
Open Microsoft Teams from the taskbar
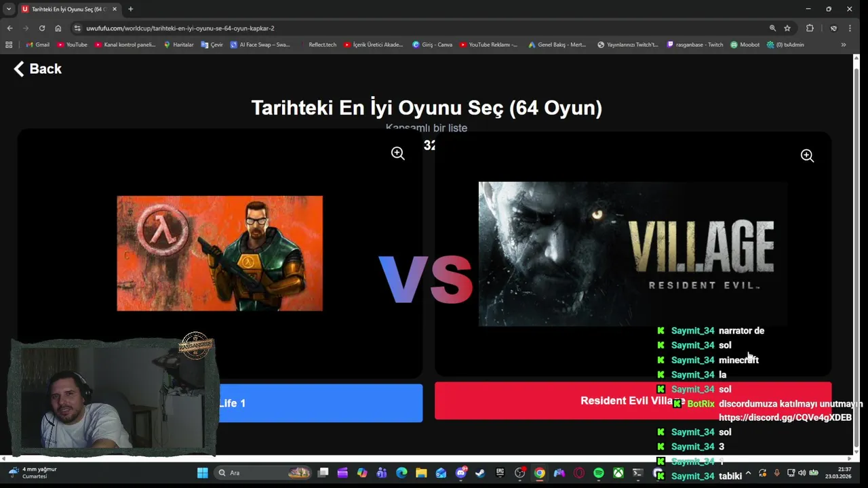pos(382,473)
